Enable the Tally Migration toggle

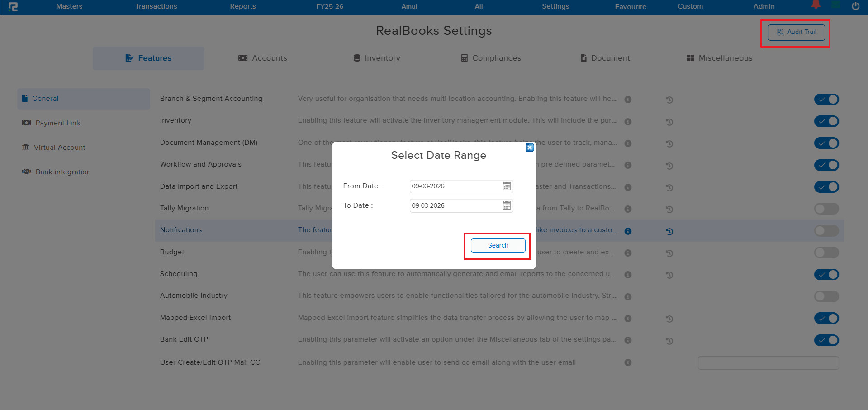[826, 209]
